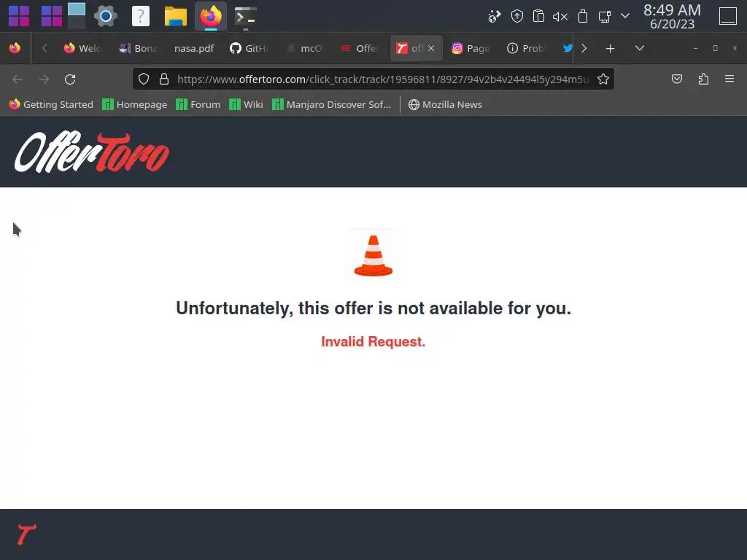Open the Extensions puzzle icon
Viewport: 747px width, 560px height.
[703, 79]
